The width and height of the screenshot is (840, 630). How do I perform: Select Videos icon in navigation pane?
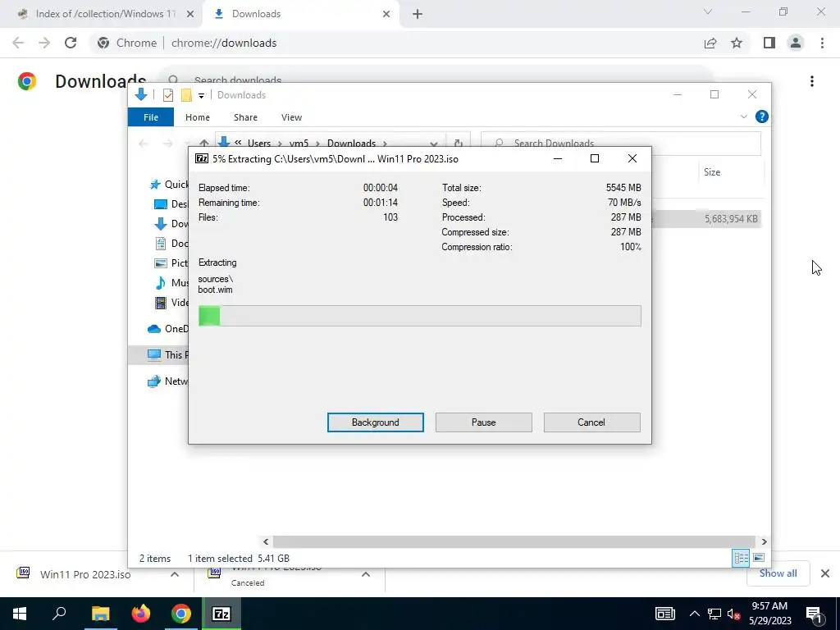(160, 303)
